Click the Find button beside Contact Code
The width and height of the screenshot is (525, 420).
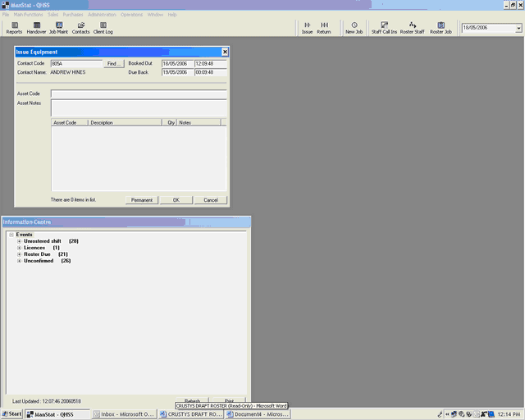coord(114,63)
